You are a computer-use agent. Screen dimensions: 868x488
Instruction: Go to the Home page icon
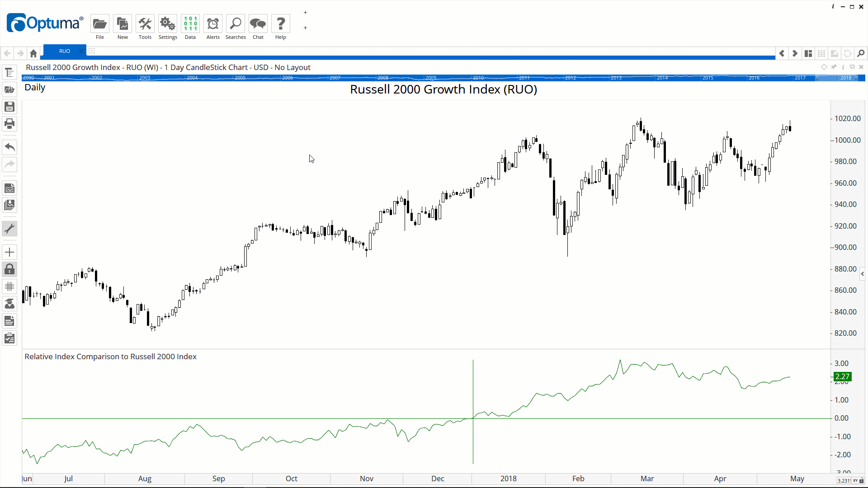click(x=33, y=53)
